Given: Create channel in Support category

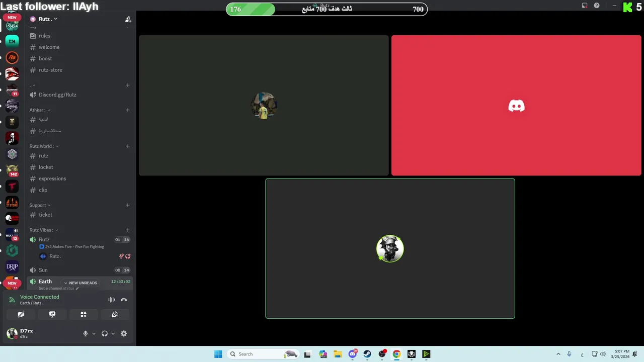Looking at the screenshot, I should pyautogui.click(x=128, y=205).
